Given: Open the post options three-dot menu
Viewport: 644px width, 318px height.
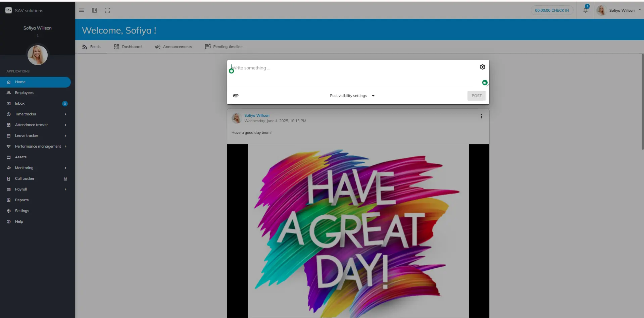Looking at the screenshot, I should 481,116.
